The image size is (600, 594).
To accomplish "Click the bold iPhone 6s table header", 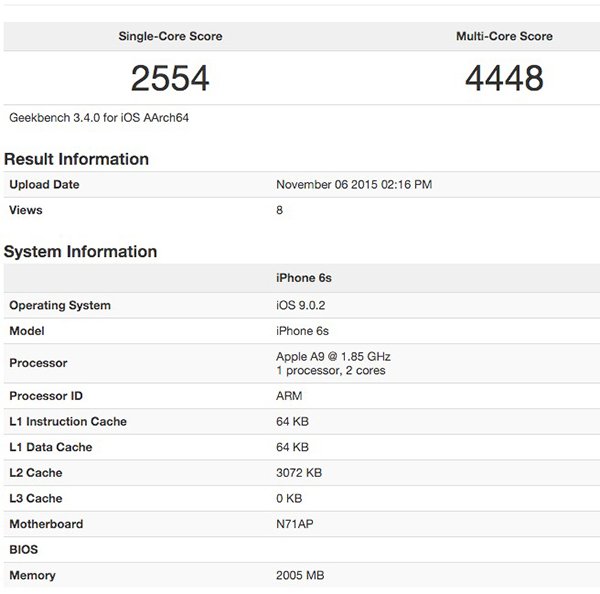I will 304,278.
